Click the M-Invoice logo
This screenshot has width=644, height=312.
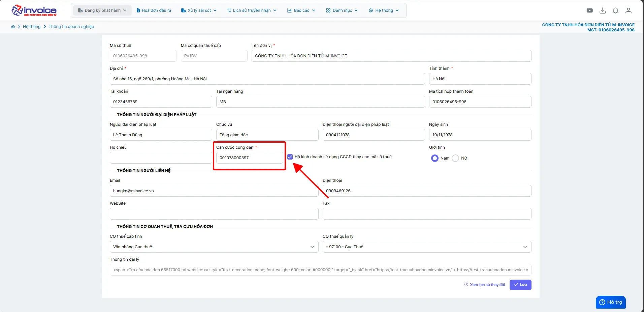tap(34, 10)
